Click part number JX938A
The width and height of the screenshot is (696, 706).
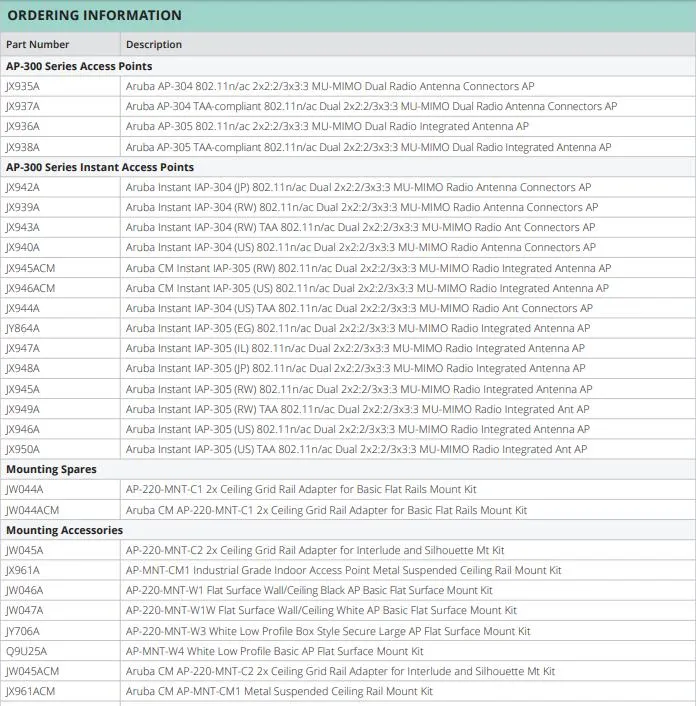[x=23, y=147]
